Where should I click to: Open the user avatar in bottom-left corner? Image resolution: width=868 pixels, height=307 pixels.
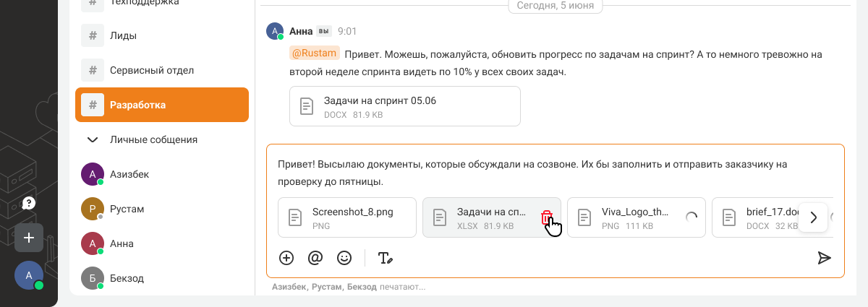pyautogui.click(x=29, y=275)
